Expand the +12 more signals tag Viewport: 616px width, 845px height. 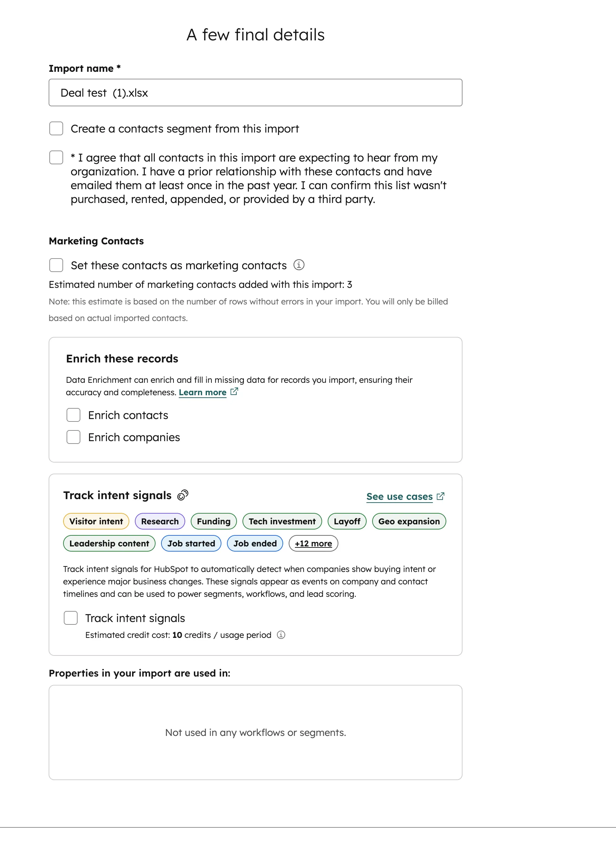313,543
